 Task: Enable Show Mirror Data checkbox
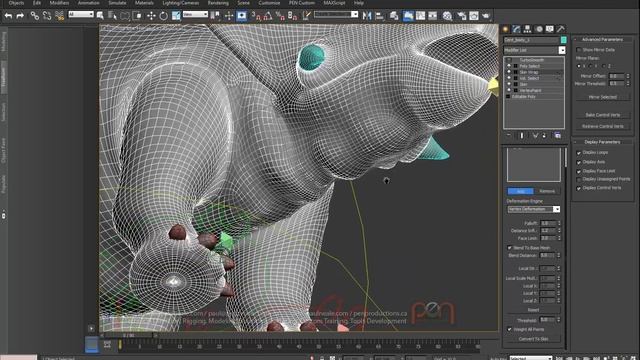pos(579,50)
